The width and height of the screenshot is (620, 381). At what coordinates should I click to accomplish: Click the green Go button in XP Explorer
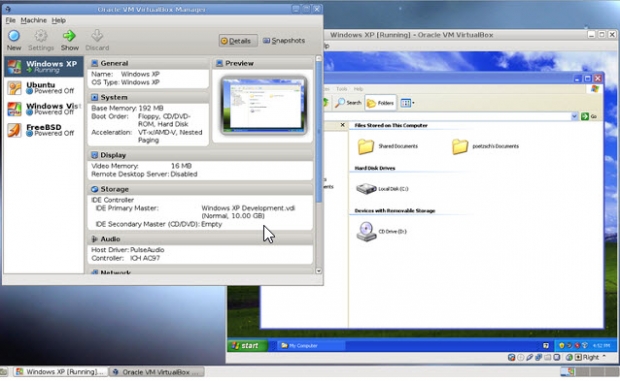[x=589, y=116]
